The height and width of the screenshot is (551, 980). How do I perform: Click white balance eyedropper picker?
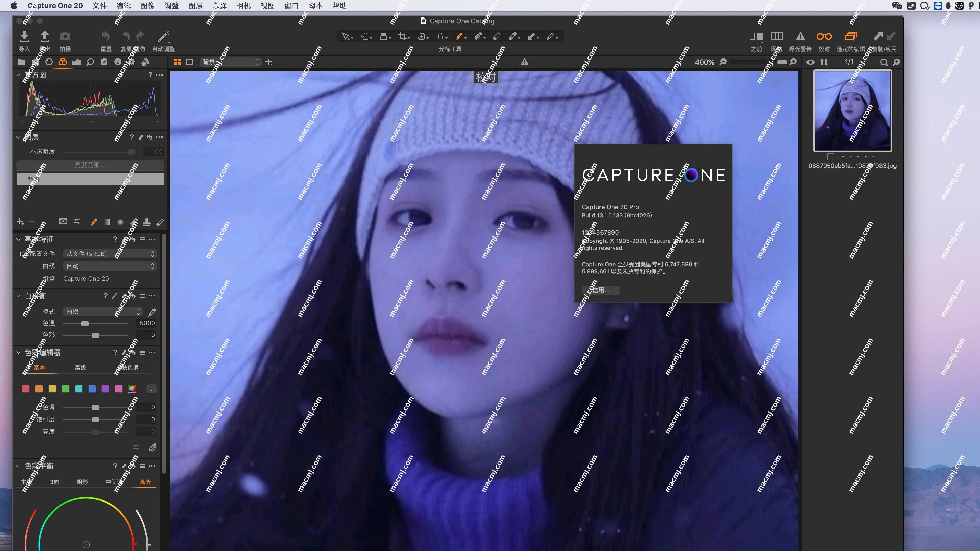coord(152,312)
